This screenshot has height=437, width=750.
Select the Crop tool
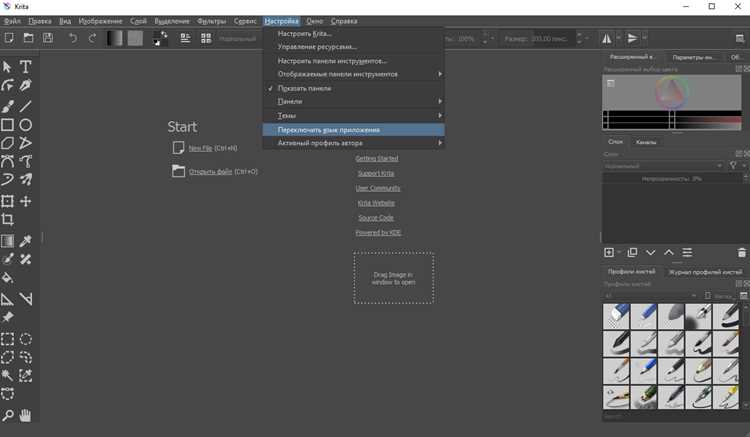[7, 219]
